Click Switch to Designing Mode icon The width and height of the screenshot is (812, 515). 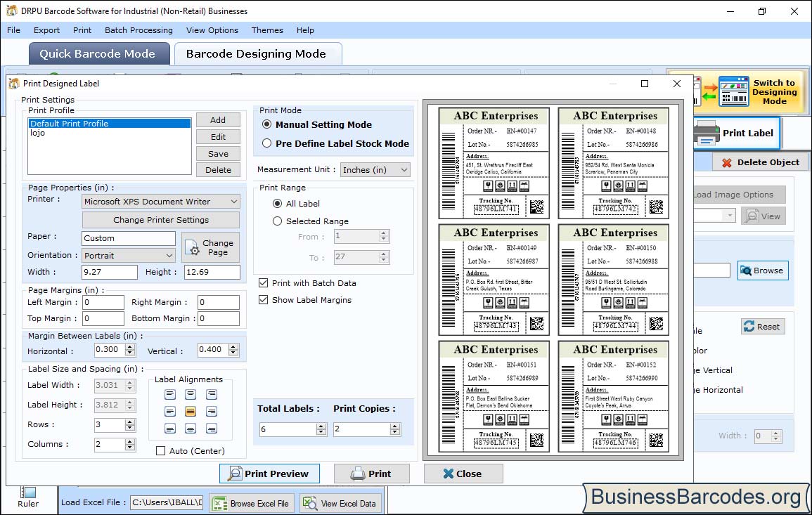[x=733, y=91]
